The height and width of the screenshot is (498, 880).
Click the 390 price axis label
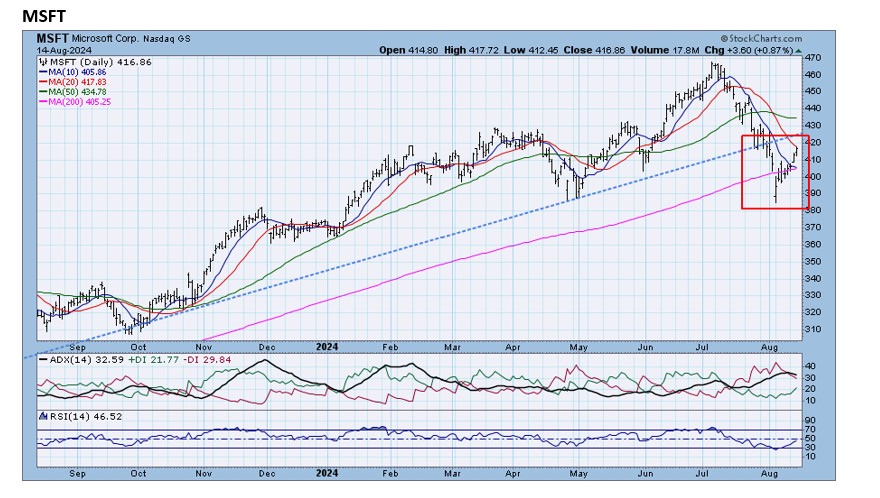pyautogui.click(x=814, y=193)
